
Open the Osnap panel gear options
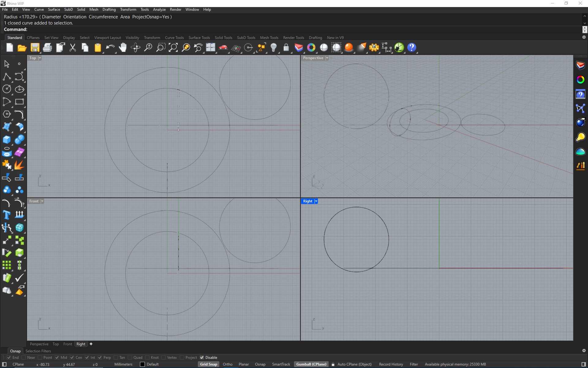584,351
